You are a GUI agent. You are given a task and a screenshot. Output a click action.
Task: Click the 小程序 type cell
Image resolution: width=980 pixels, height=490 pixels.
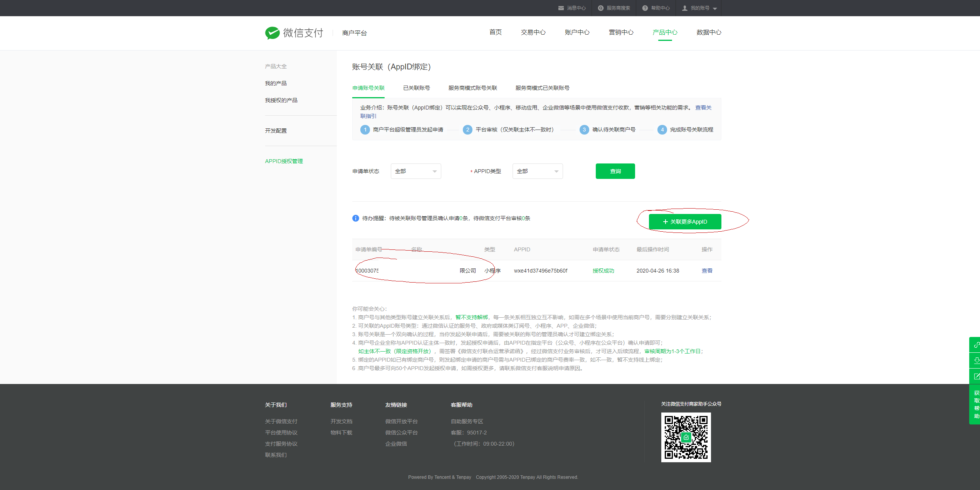tap(493, 271)
